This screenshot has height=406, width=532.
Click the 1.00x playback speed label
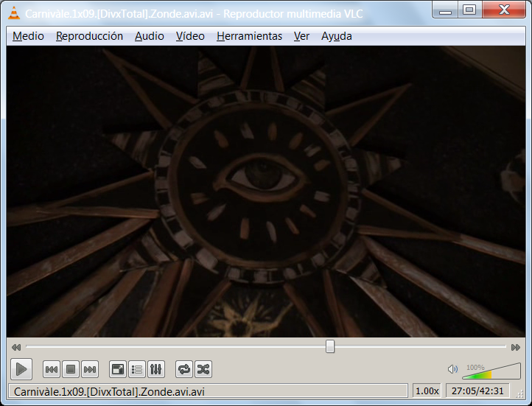pos(427,391)
